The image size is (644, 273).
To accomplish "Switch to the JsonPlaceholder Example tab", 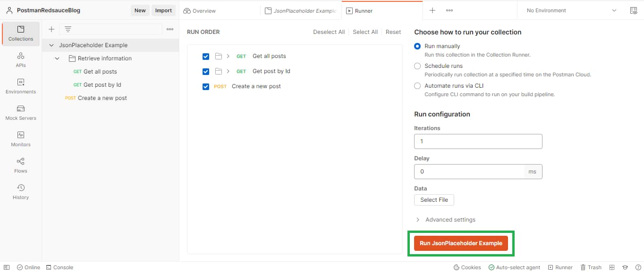I will coord(301,10).
